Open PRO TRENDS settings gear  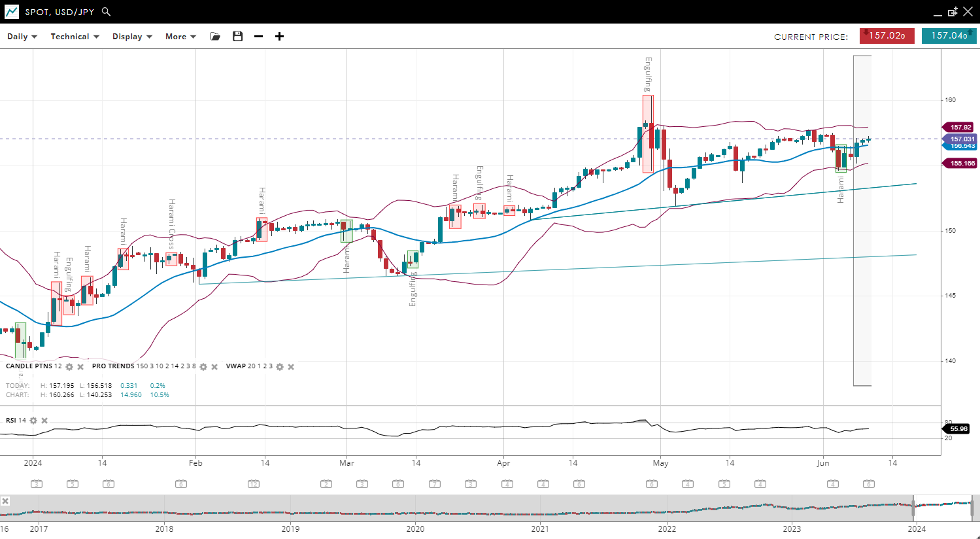[203, 367]
